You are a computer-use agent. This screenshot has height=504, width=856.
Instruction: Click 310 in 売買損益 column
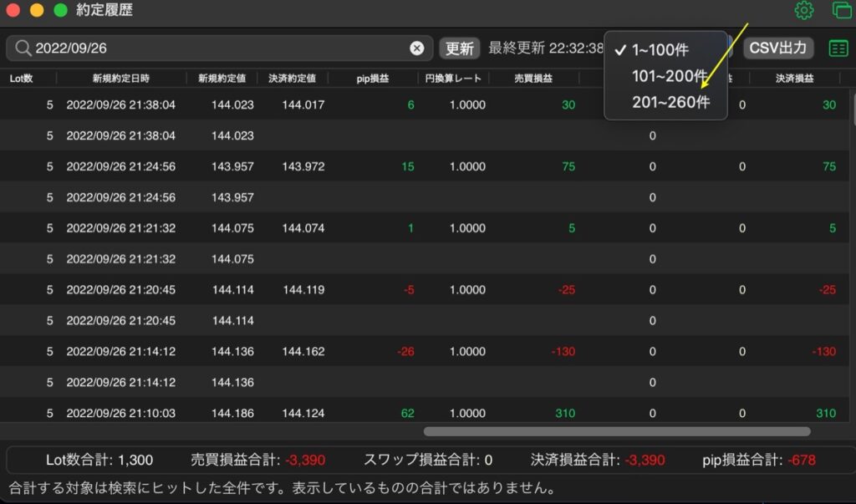coord(566,414)
